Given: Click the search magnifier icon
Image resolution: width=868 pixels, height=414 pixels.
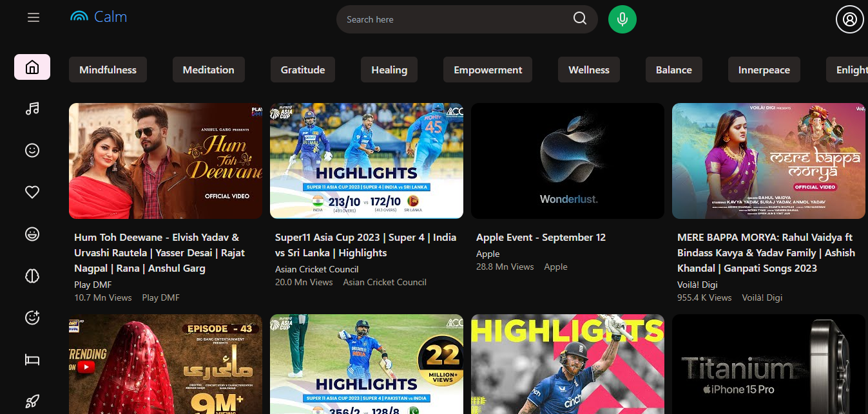Looking at the screenshot, I should pyautogui.click(x=580, y=19).
